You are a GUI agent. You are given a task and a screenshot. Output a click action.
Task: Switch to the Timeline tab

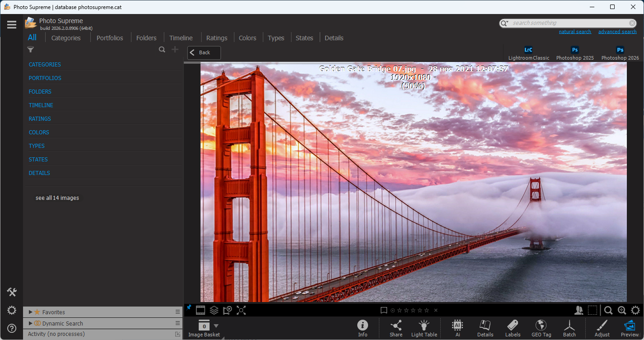coord(181,38)
